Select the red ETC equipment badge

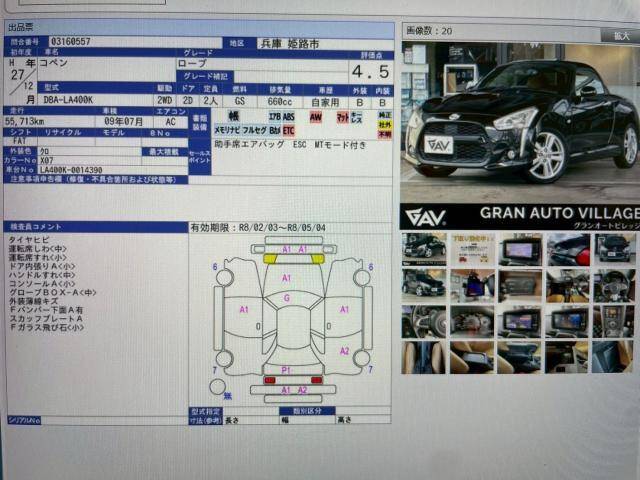289,131
